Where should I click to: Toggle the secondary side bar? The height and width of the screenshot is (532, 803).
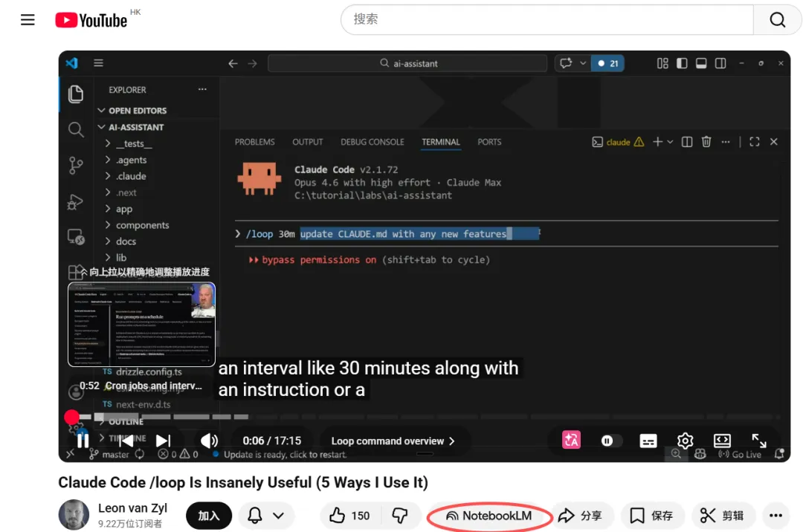[720, 63]
